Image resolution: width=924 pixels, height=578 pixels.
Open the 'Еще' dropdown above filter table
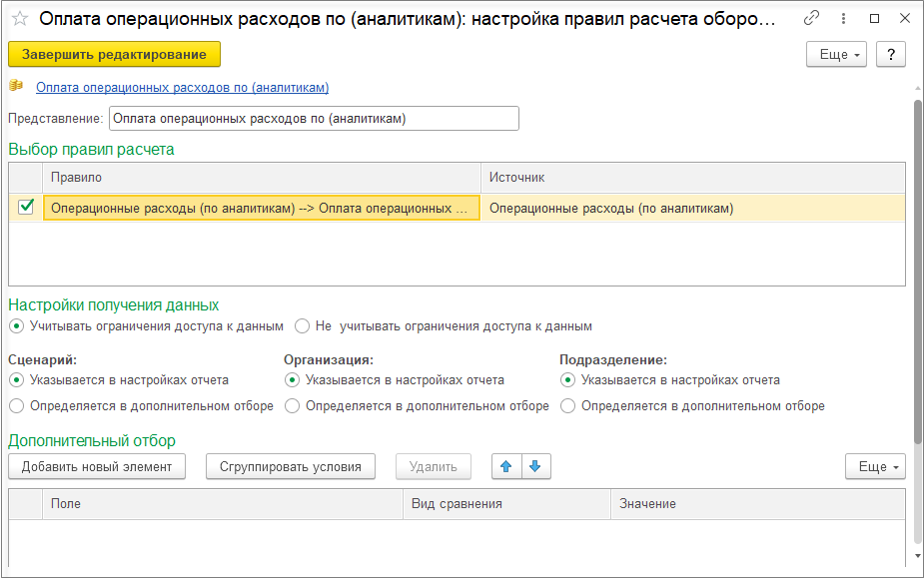tap(875, 466)
